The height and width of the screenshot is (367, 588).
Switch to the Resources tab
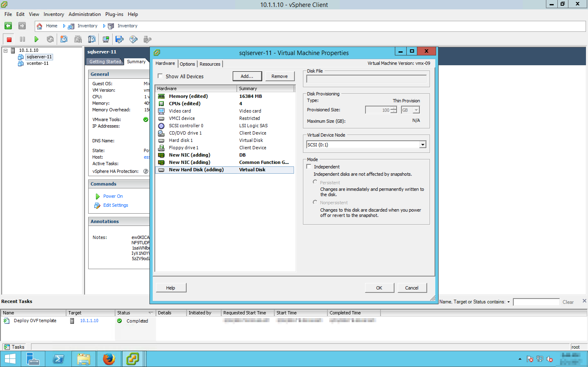210,64
